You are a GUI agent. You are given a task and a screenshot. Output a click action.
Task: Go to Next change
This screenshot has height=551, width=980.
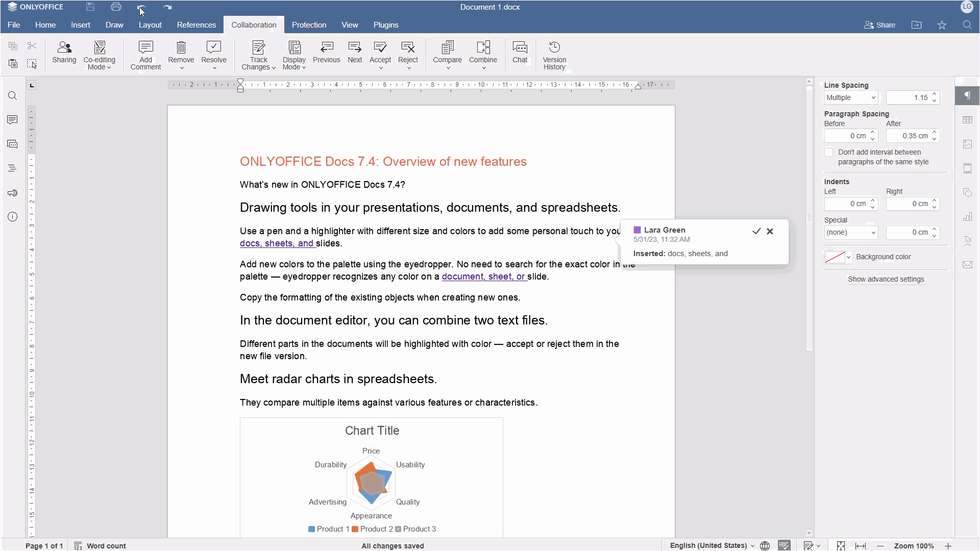click(355, 53)
